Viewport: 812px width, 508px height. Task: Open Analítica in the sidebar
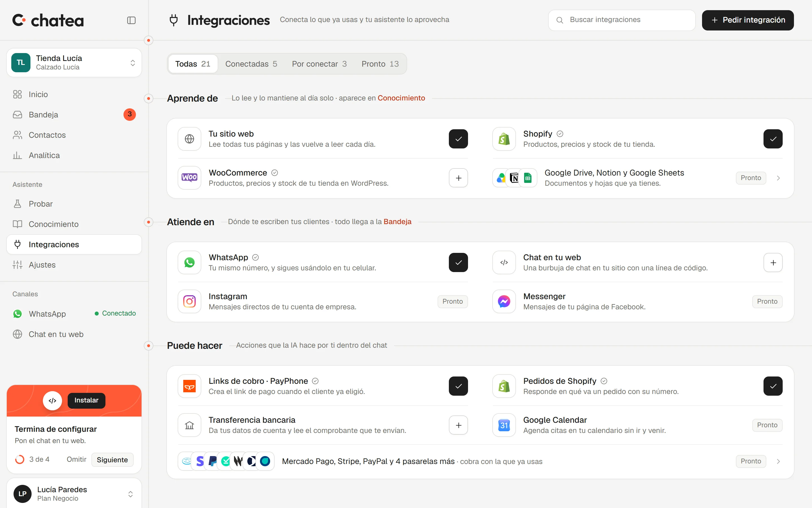pos(74,155)
